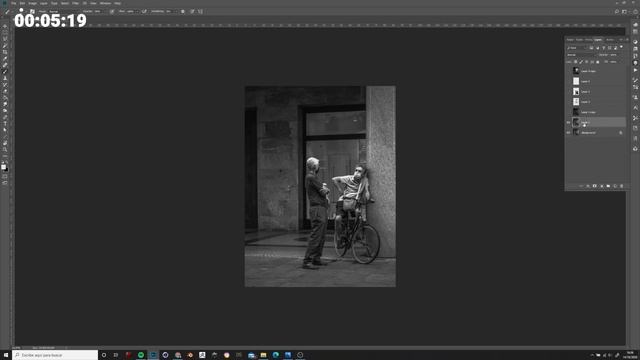Open the Character panel 'A' icon
The width and height of the screenshot is (640, 360).
pos(635,107)
